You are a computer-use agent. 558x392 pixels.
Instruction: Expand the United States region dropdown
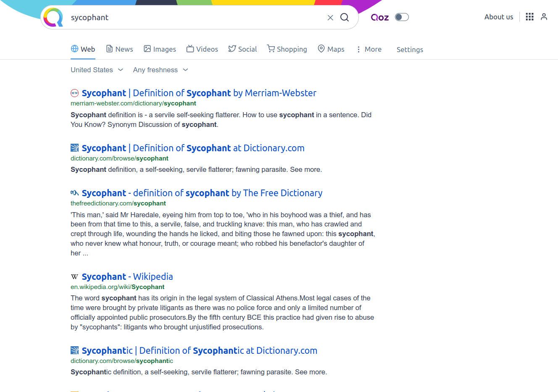(97, 70)
